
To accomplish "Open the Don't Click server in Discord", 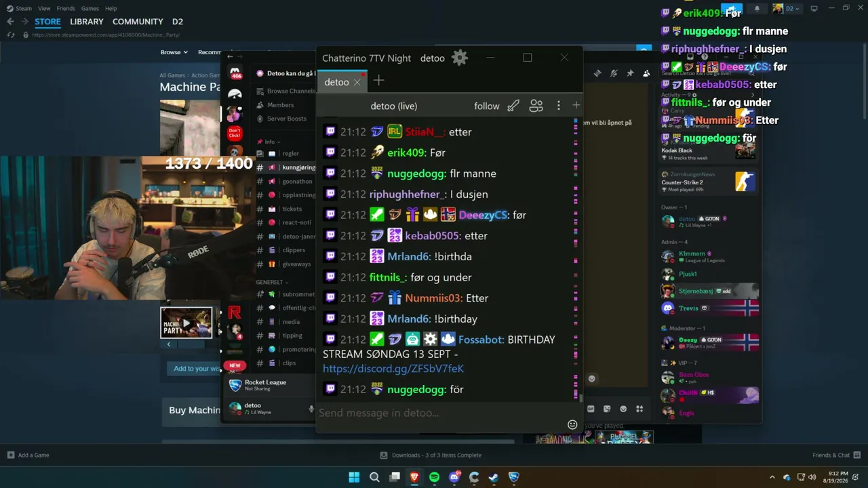I will (235, 132).
